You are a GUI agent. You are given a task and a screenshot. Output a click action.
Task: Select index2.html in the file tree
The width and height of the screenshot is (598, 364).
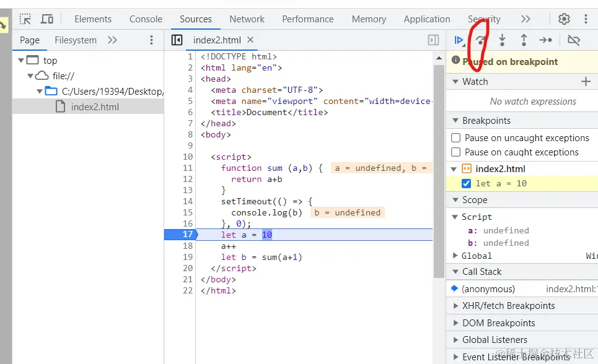click(95, 106)
